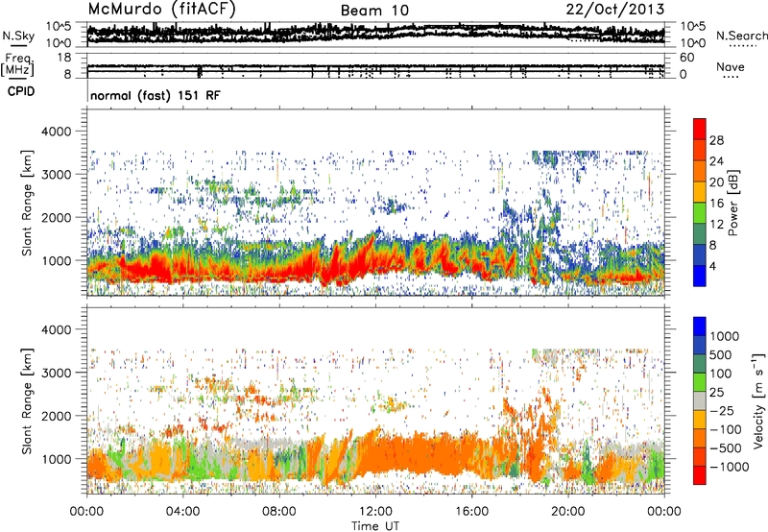Click the '04:00' time axis tick label
The image size is (768, 532).
click(182, 512)
